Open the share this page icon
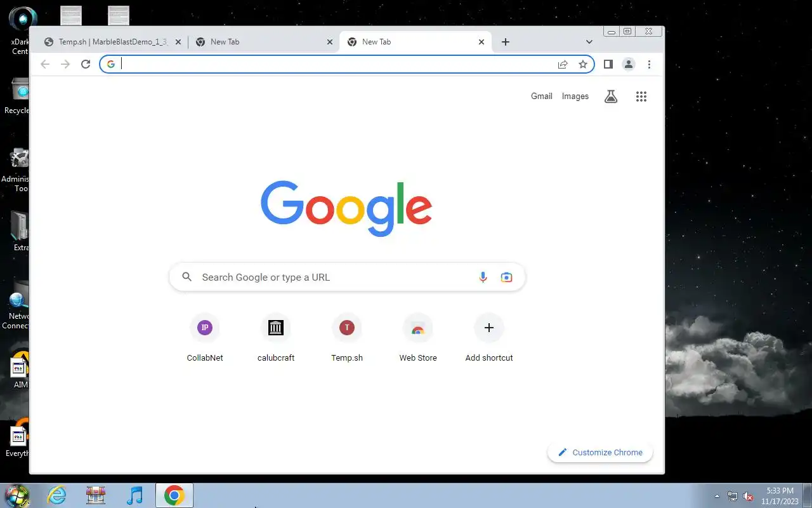 pyautogui.click(x=563, y=64)
